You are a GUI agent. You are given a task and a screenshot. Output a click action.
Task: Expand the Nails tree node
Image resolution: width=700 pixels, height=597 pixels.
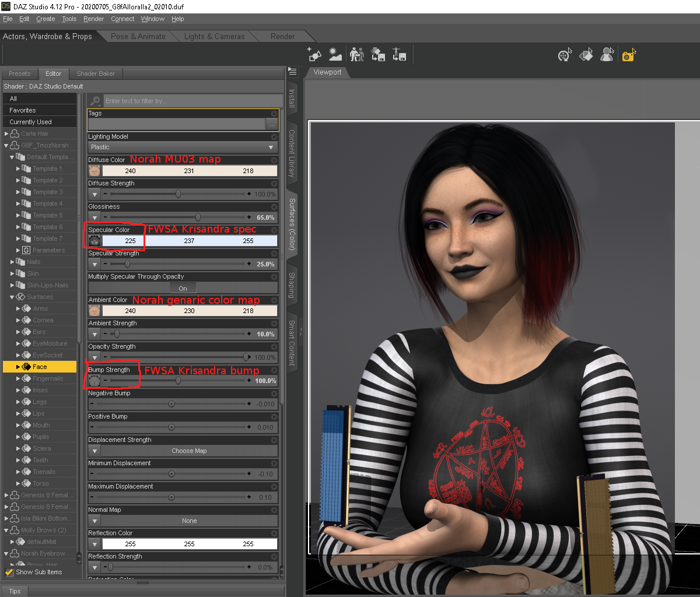12,262
